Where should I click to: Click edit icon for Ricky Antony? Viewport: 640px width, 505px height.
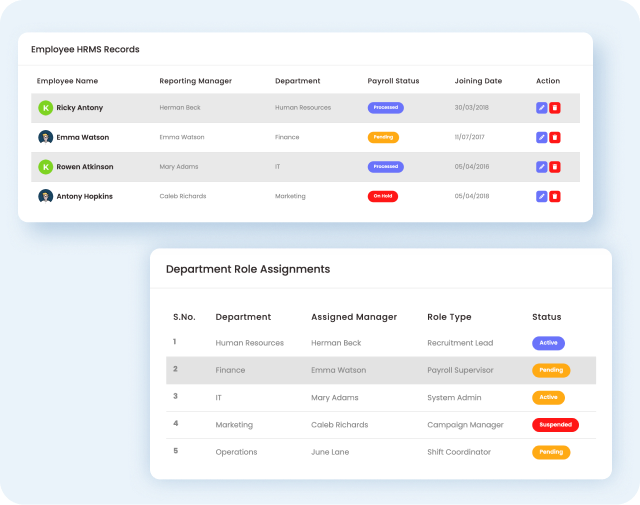tap(542, 108)
